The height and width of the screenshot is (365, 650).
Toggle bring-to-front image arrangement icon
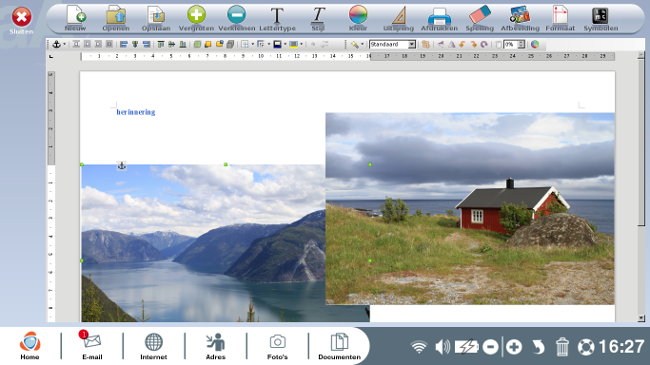[x=197, y=44]
